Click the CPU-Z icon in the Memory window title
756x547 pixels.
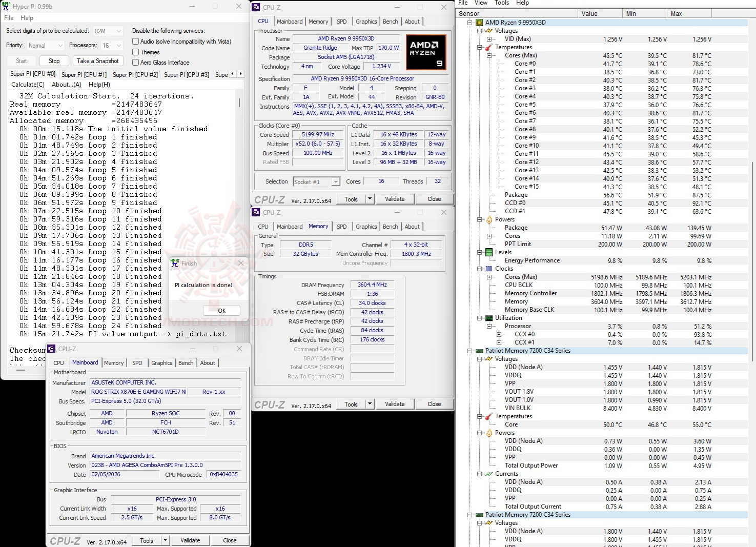pos(256,212)
